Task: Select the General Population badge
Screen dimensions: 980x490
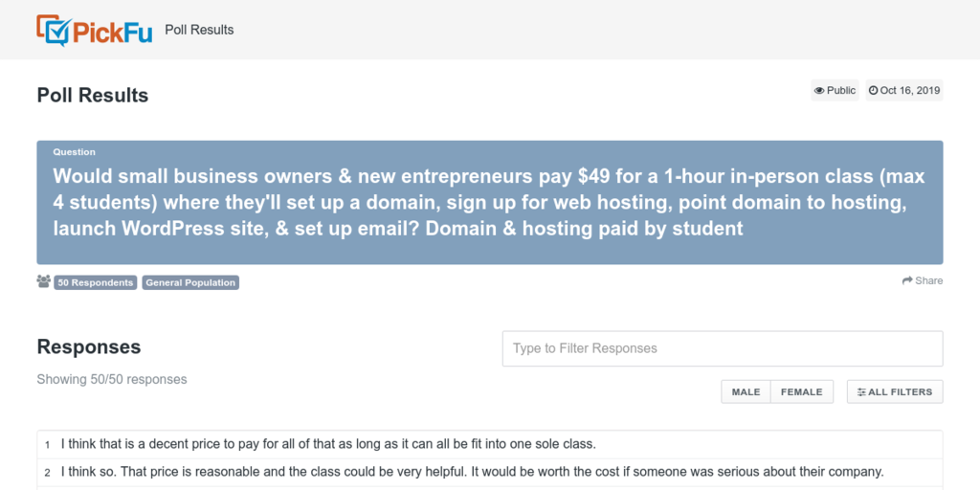Action: click(x=190, y=283)
